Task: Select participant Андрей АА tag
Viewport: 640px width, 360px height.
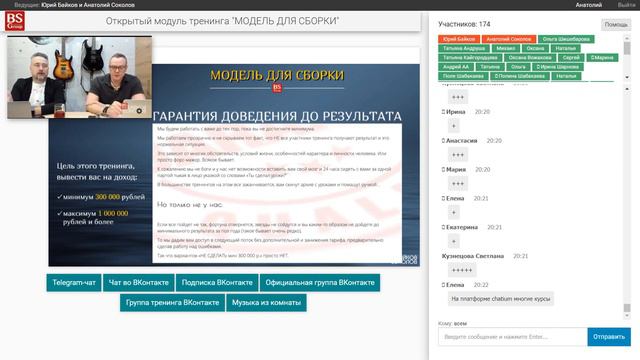Action: pos(456,67)
